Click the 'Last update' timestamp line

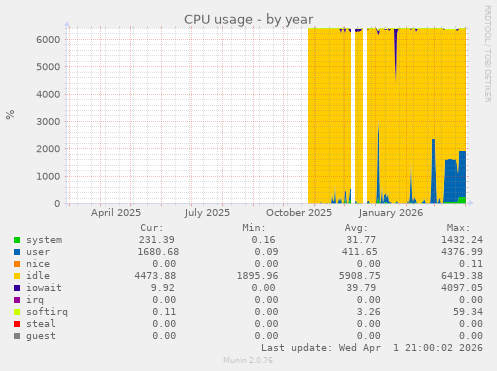coord(372,348)
